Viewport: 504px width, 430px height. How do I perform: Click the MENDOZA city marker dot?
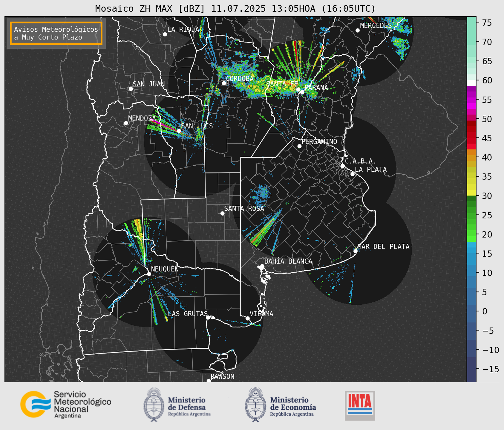click(x=126, y=123)
